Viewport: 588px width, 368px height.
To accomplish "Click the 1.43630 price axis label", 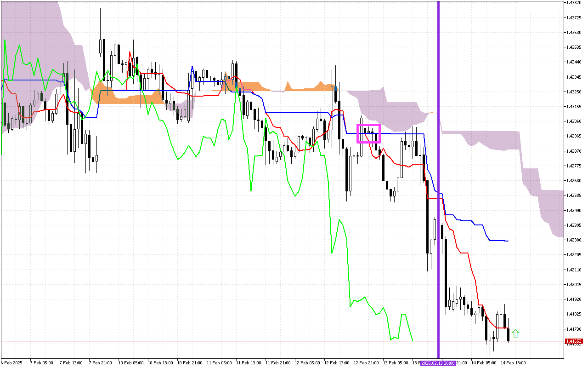I will pyautogui.click(x=574, y=32).
